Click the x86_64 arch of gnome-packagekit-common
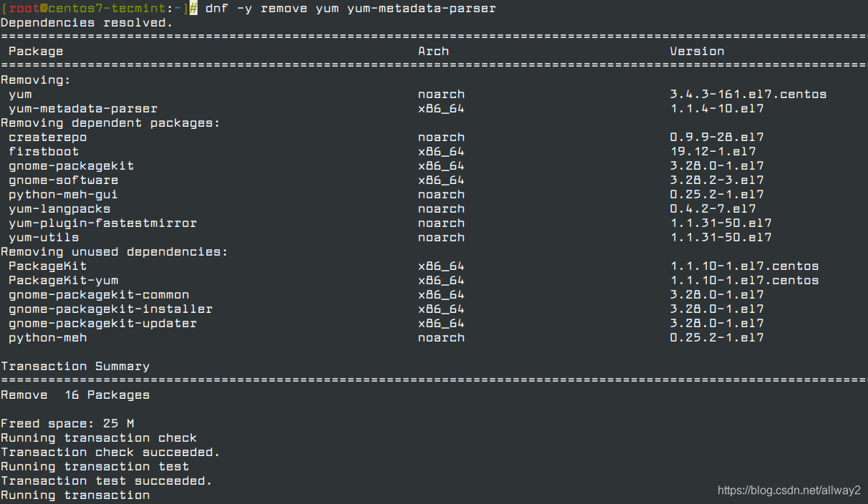Viewport: 868px width, 504px height. tap(442, 295)
